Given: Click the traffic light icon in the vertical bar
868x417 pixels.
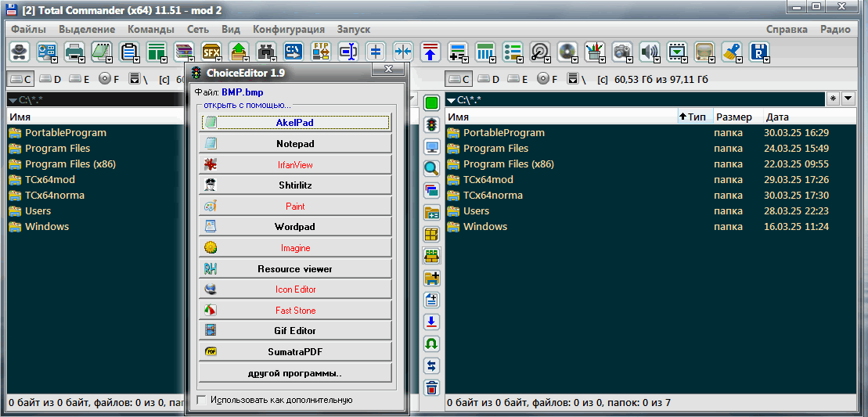Looking at the screenshot, I should pos(432,125).
